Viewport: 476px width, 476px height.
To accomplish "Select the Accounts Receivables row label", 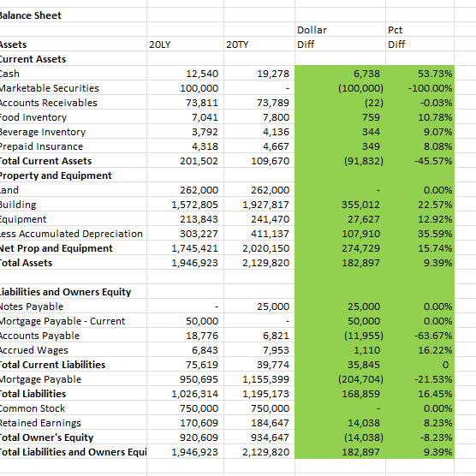I will (x=73, y=103).
